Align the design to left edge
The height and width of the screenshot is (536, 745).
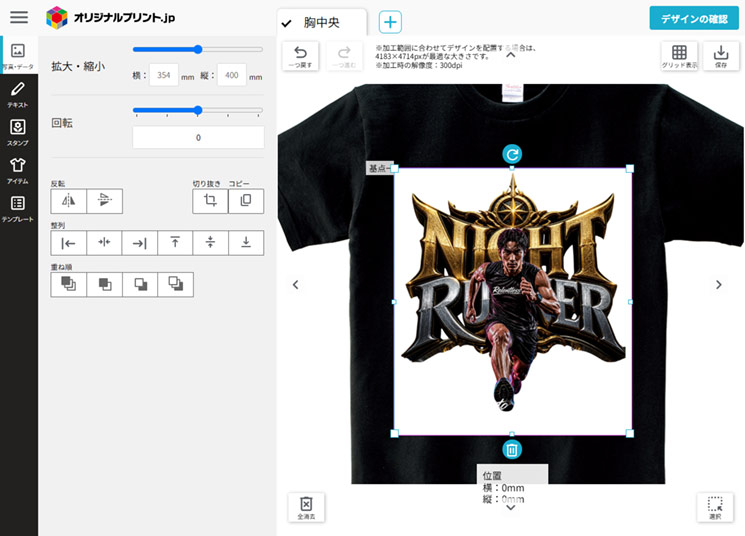68,243
